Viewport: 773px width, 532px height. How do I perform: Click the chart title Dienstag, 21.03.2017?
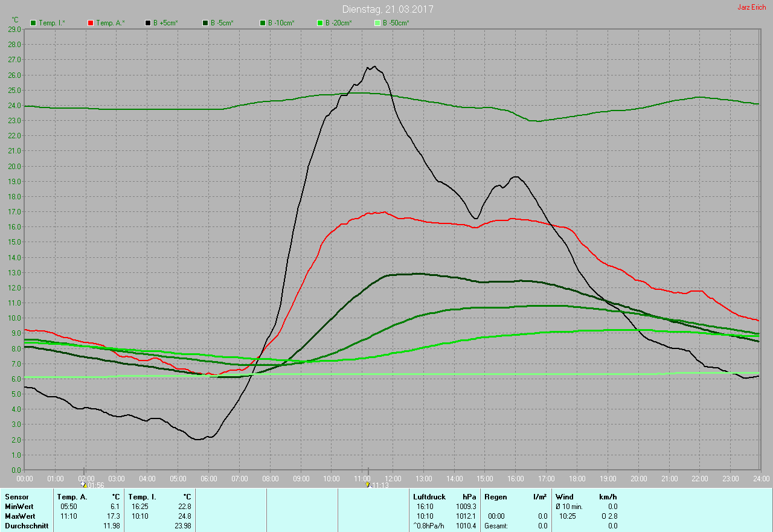tap(388, 9)
